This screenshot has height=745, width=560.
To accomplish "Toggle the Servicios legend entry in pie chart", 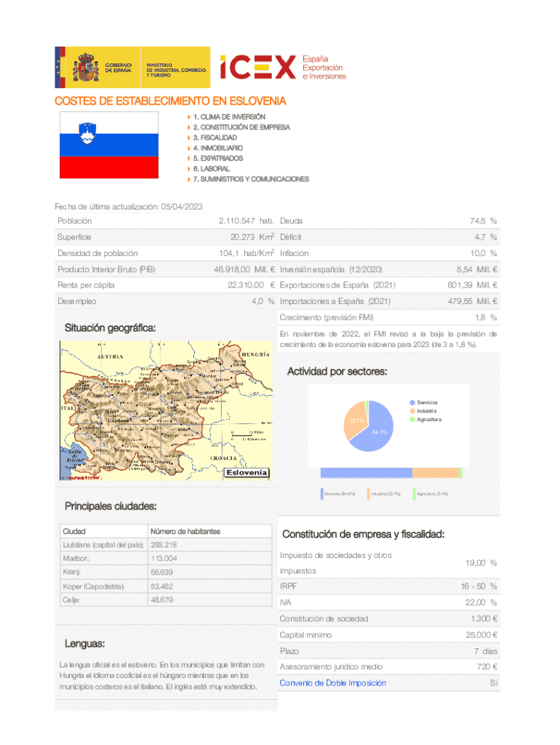I will [x=427, y=402].
